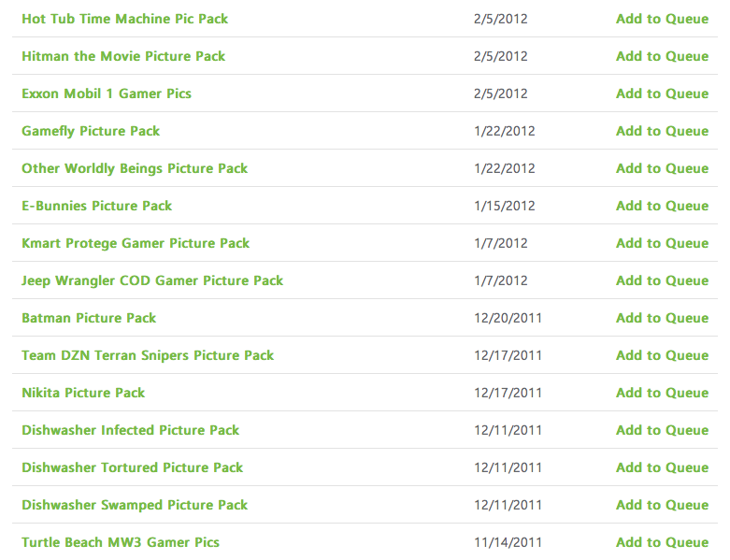Add Gamefly Picture Pack to queue
730x560 pixels.
pyautogui.click(x=662, y=131)
